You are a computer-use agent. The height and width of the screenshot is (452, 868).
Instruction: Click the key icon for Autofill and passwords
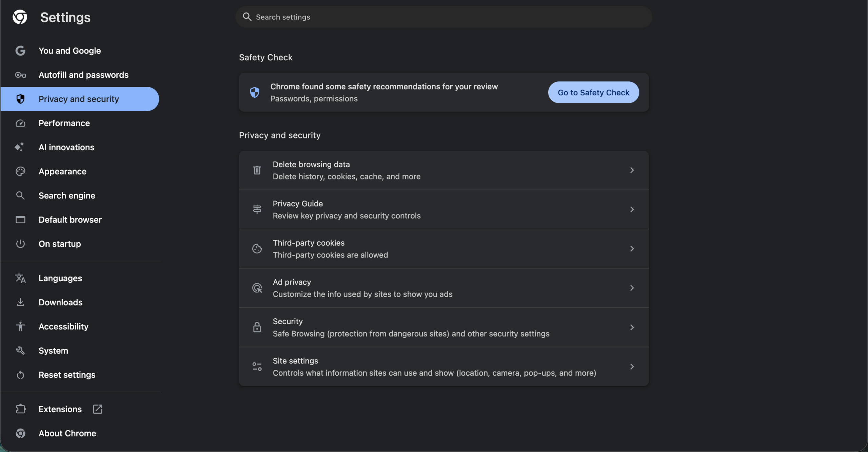click(x=20, y=75)
